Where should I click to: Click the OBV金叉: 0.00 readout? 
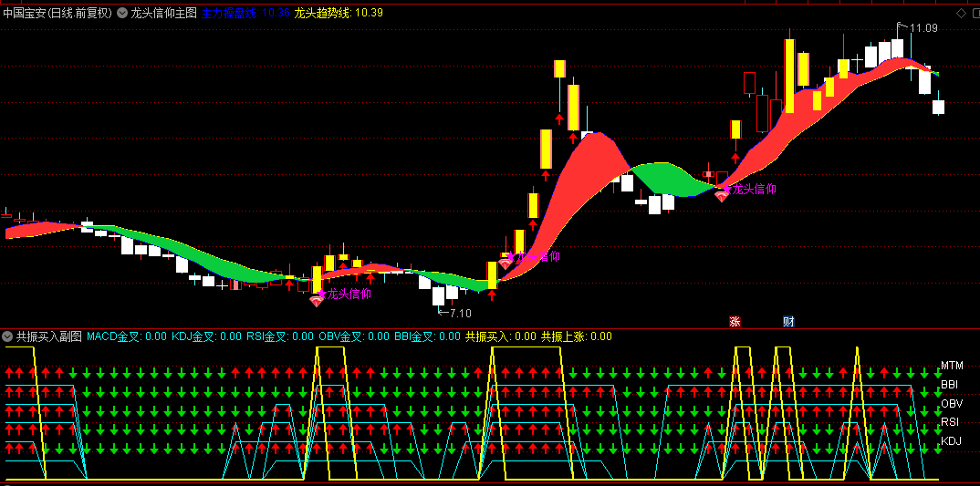point(354,336)
